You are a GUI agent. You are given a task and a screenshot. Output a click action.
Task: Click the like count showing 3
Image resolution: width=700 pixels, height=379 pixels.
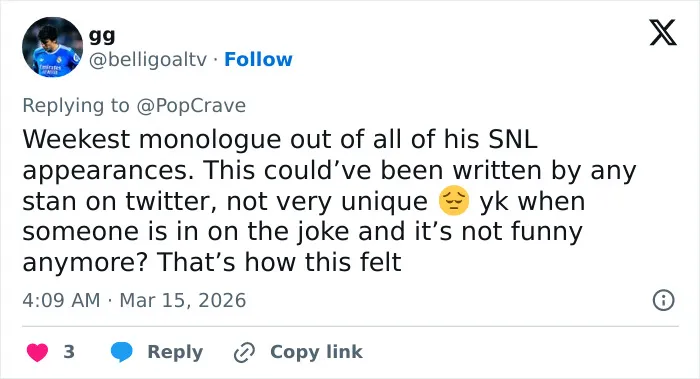tap(69, 352)
